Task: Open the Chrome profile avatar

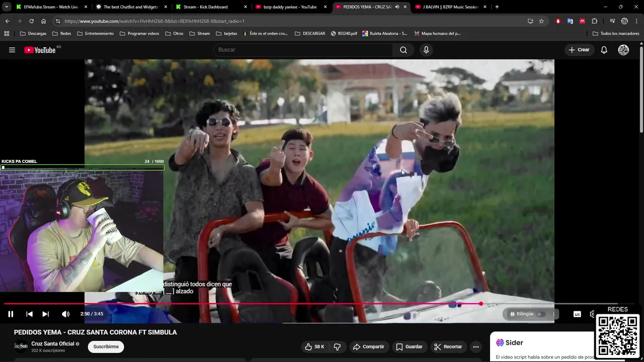Action: (624, 21)
